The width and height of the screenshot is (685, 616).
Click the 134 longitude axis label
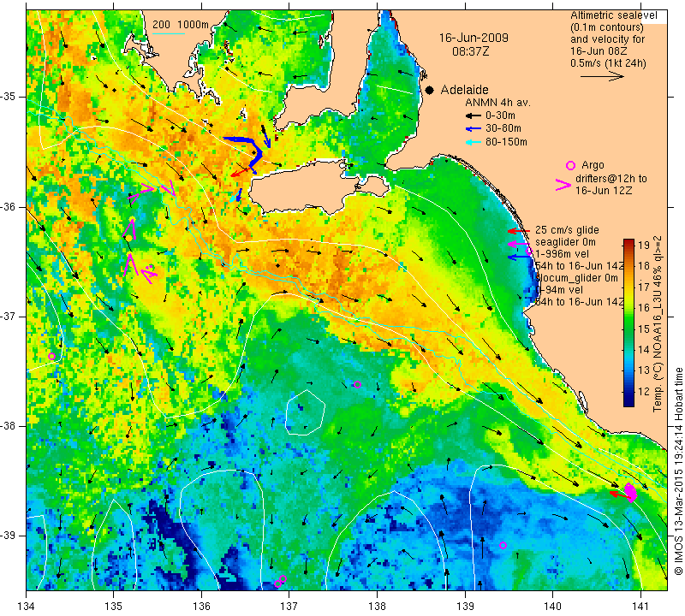tap(27, 607)
